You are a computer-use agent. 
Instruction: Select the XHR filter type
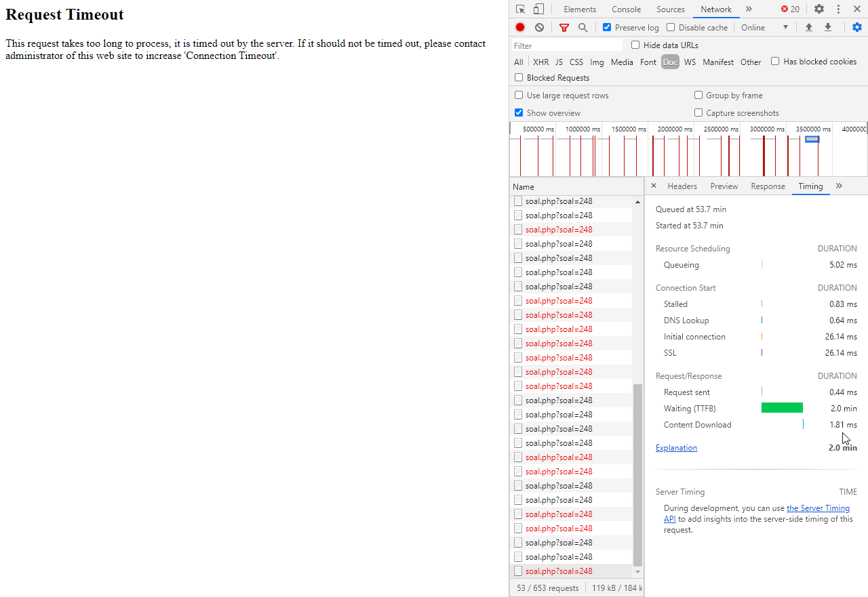coord(540,62)
